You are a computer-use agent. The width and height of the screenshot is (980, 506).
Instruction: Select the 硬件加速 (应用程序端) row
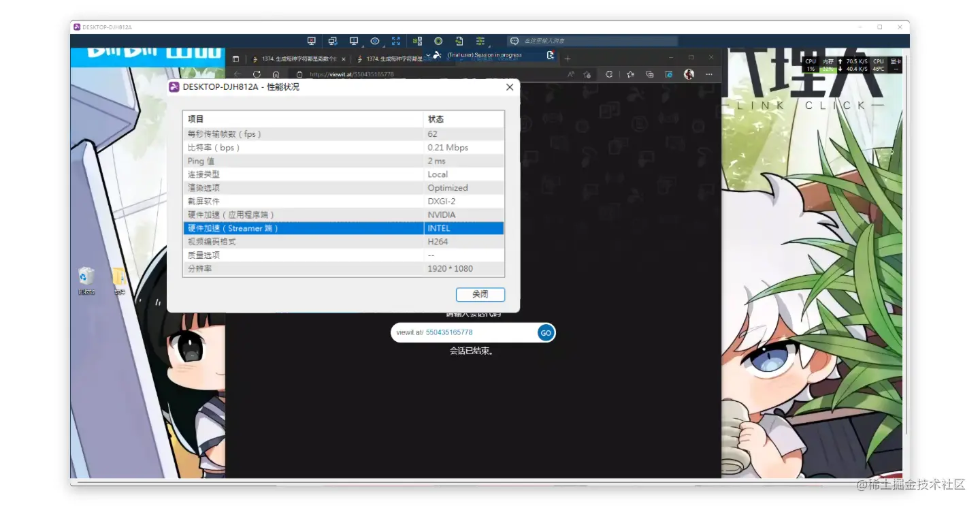click(x=344, y=215)
